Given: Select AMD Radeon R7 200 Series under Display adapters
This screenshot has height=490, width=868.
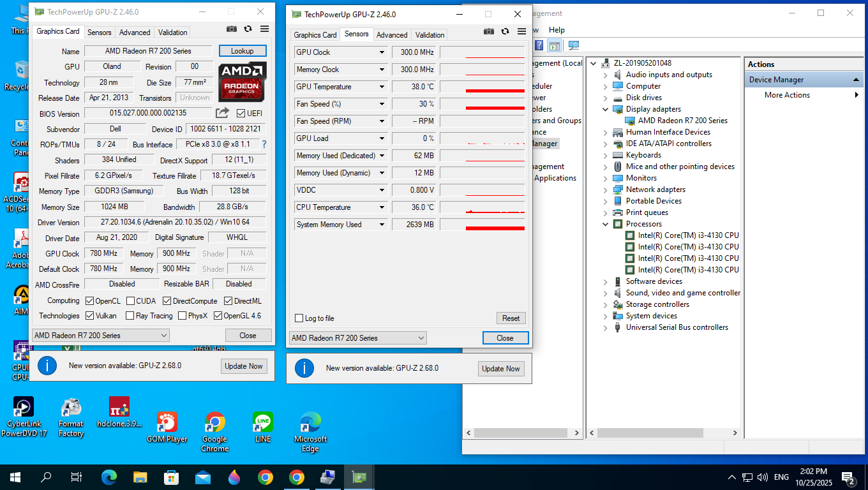Looking at the screenshot, I should (682, 121).
